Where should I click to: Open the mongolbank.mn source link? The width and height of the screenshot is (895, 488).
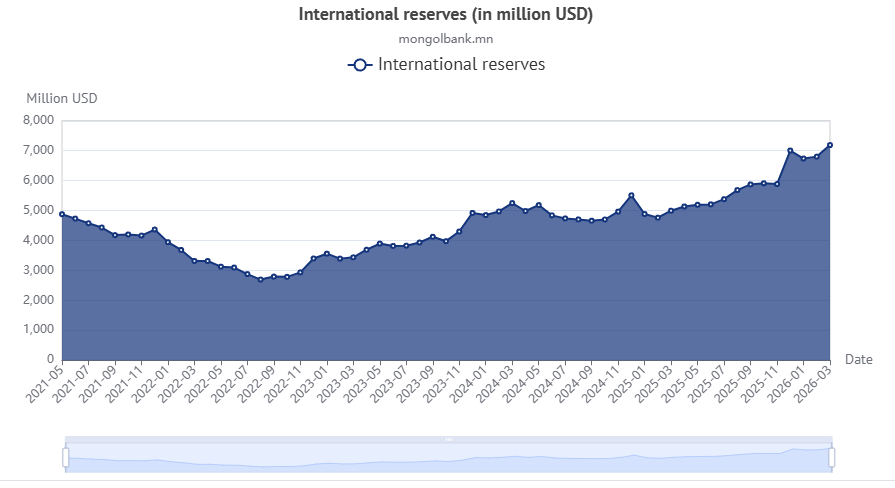(447, 39)
